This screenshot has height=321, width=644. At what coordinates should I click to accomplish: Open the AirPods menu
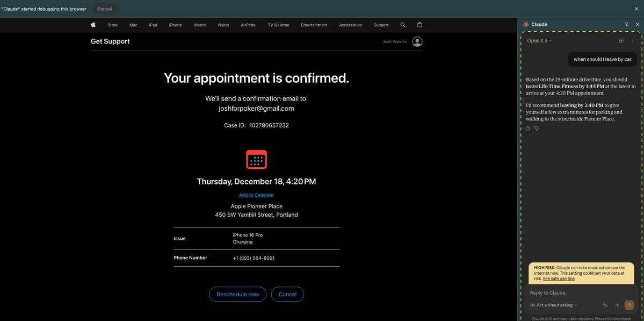click(x=248, y=25)
